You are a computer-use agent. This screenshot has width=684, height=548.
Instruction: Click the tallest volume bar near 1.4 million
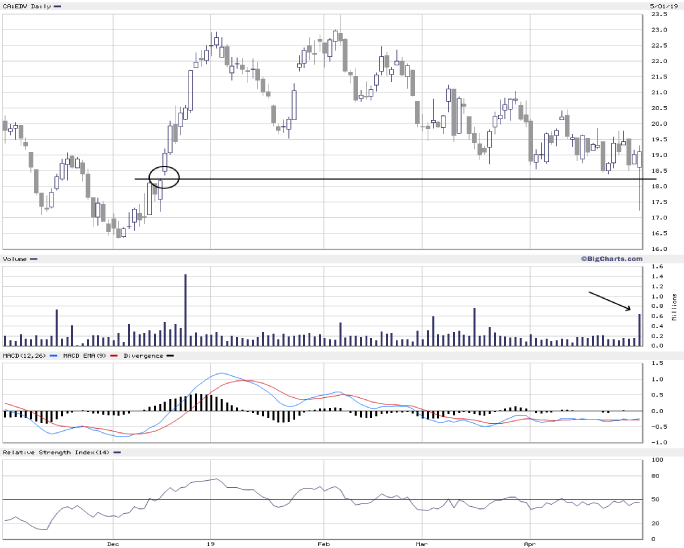[185, 310]
